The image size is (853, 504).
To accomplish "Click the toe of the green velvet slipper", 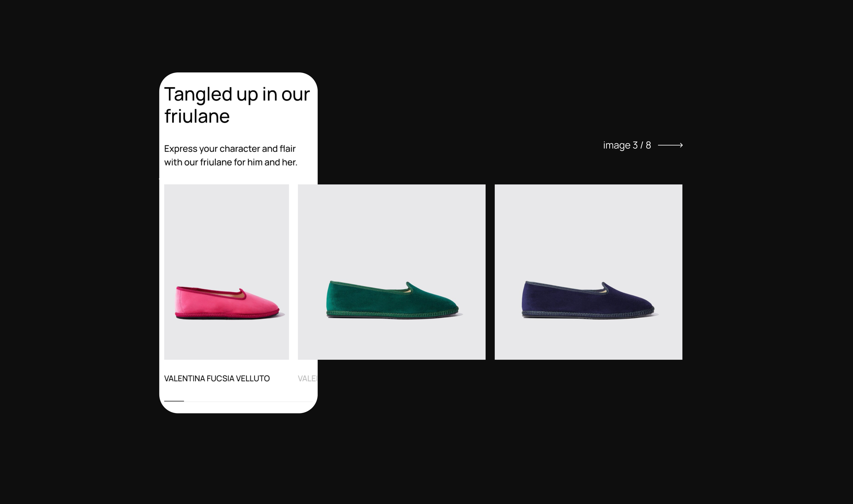I will point(449,305).
